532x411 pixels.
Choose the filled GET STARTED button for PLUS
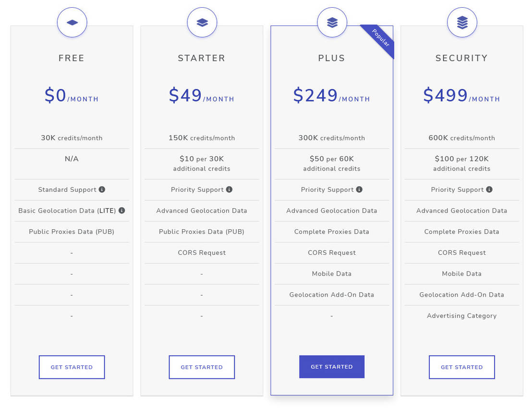pyautogui.click(x=332, y=367)
